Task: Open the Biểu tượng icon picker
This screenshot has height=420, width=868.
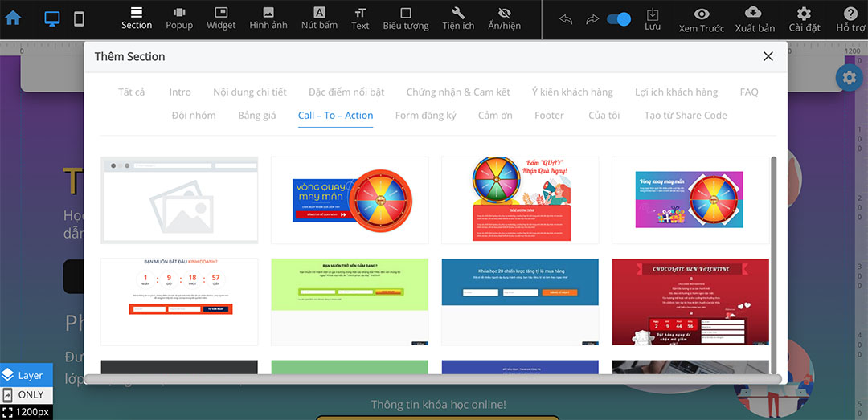Action: point(405,18)
